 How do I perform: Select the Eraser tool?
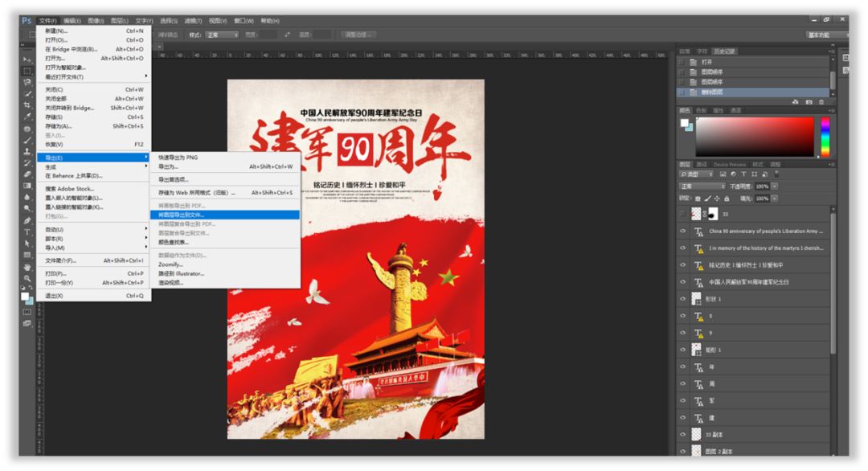pos(27,174)
